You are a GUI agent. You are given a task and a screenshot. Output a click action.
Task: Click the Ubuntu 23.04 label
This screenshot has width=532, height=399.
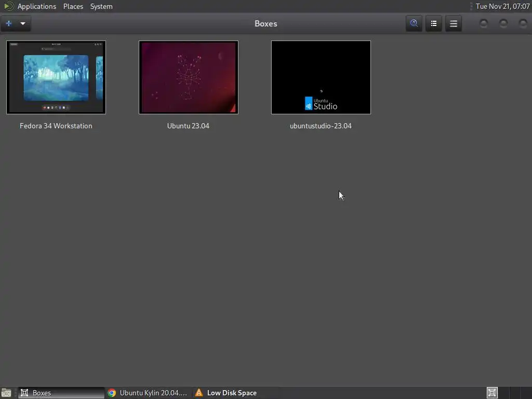click(x=188, y=126)
